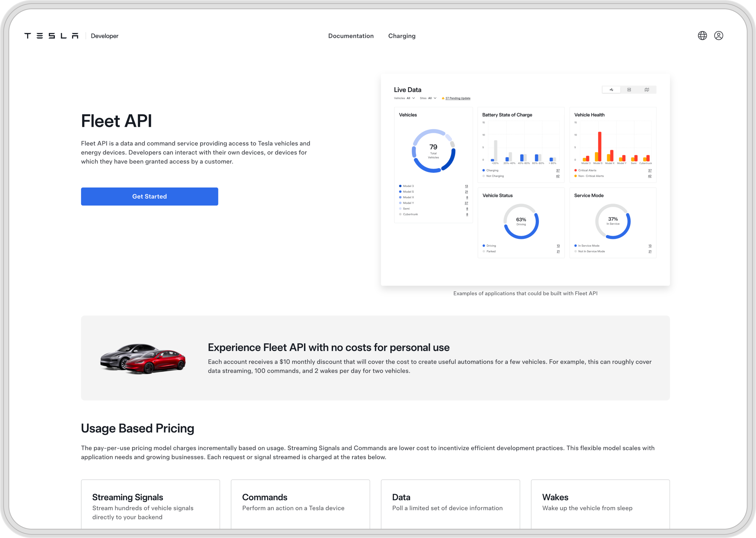Click the Cybertrunk legend label
Screen dimensions: 756x538
click(x=410, y=214)
